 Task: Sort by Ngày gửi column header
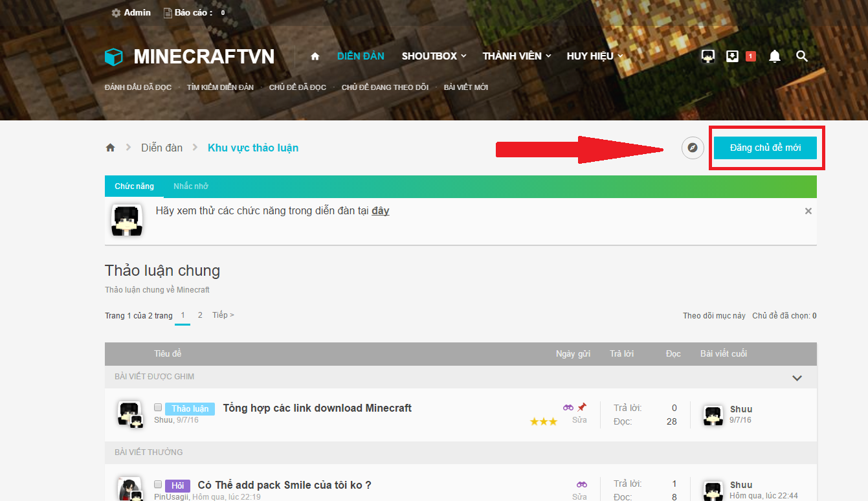click(573, 353)
